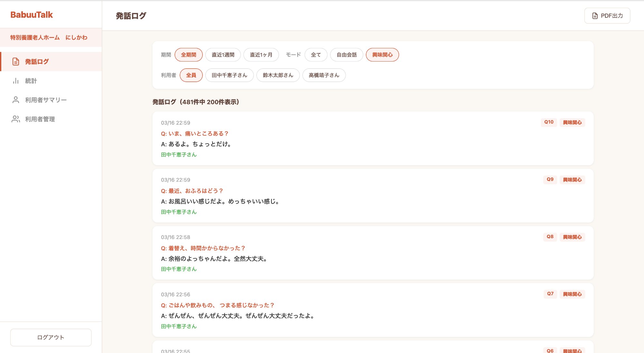
Task: Click the 興味関心 tag on the Q9 entry
Action: 572,180
